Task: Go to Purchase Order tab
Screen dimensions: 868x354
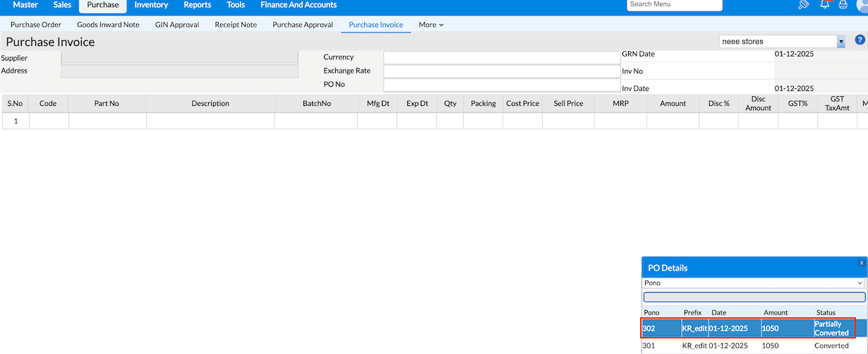Action: [x=36, y=25]
